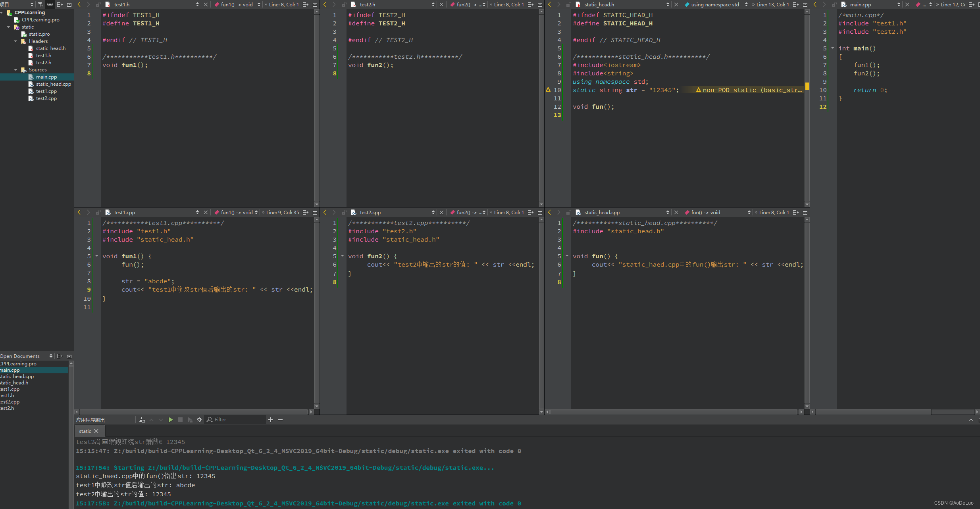Split the test1.cpp editor view
The image size is (980, 509).
[x=305, y=213]
